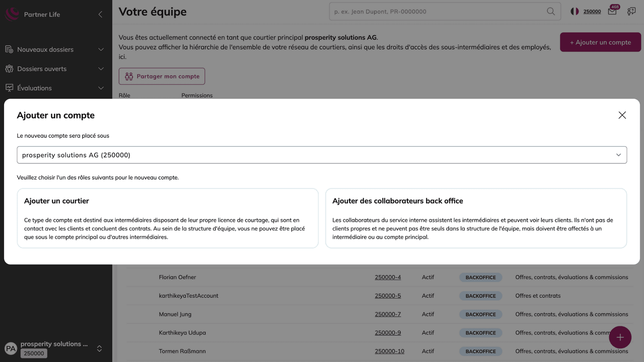Click the PA avatar in sidebar
The image size is (644, 362).
(x=10, y=348)
